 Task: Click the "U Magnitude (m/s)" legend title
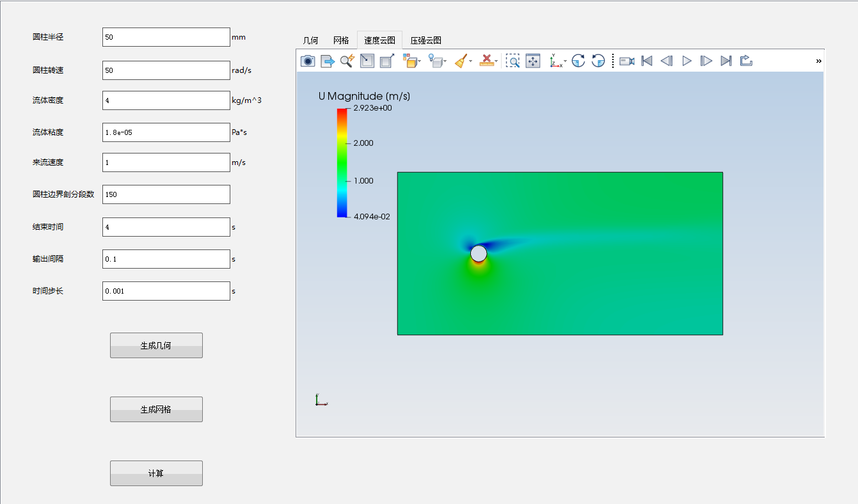[364, 97]
